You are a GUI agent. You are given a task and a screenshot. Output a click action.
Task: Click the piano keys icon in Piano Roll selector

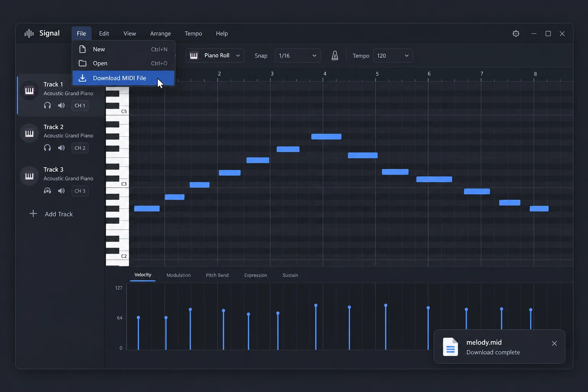point(194,56)
